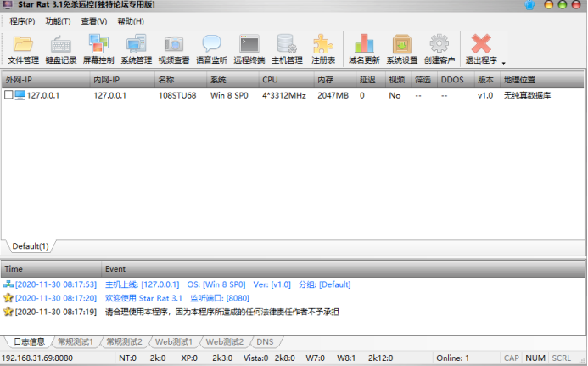588x366 pixels.
Task: Sort by the 延迟 column header
Action: [371, 80]
